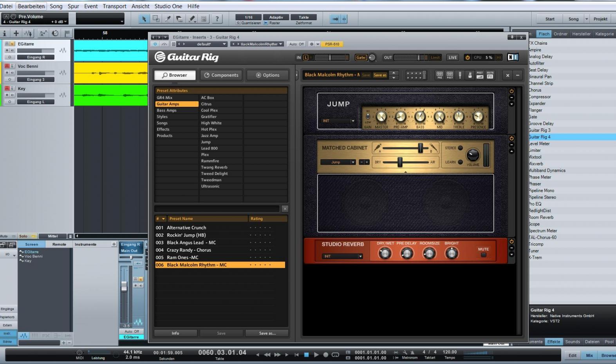This screenshot has width=616, height=364.
Task: Open the question mark help tool
Action: 217,19
